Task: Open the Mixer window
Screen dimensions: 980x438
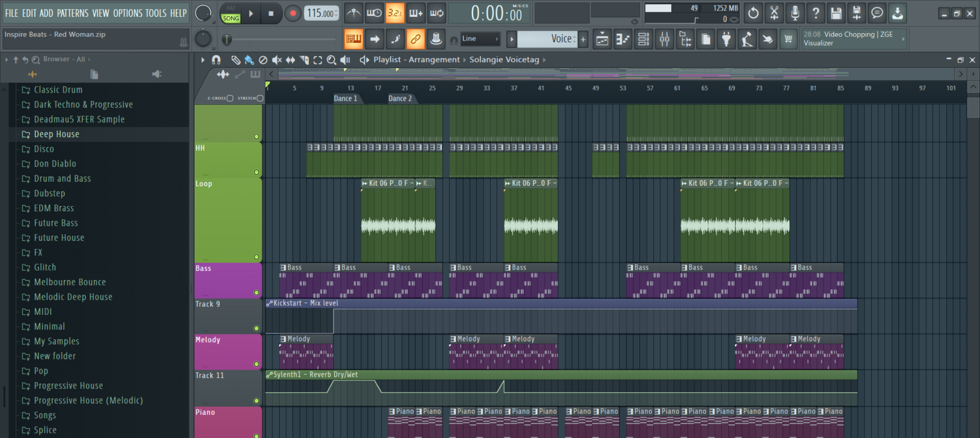Action: pyautogui.click(x=664, y=39)
